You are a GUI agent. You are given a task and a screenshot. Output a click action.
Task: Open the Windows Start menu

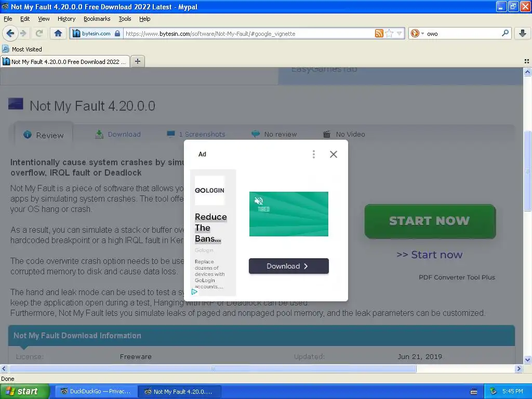[25, 391]
